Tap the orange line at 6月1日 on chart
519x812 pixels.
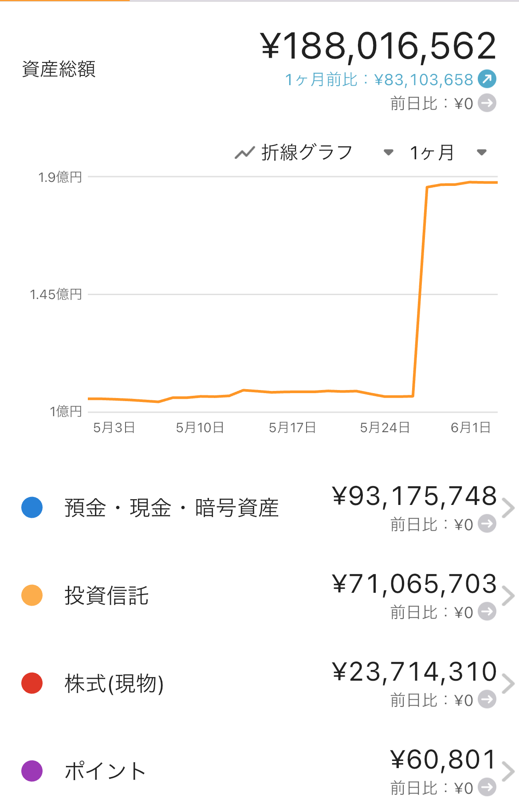(x=470, y=182)
